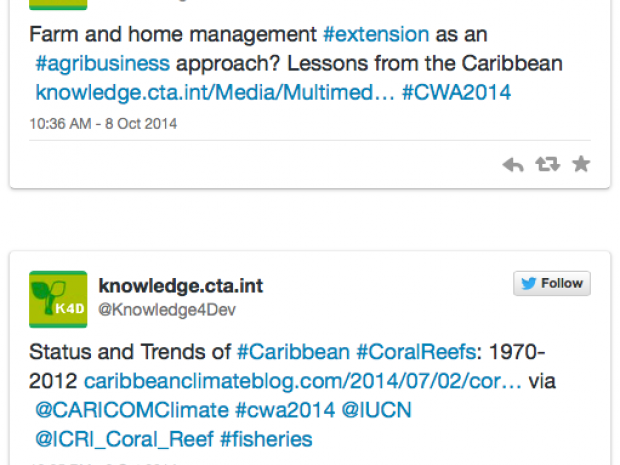Viewport: 620px width, 465px height.
Task: Open the #Caribbean hashtag
Action: [x=293, y=352]
